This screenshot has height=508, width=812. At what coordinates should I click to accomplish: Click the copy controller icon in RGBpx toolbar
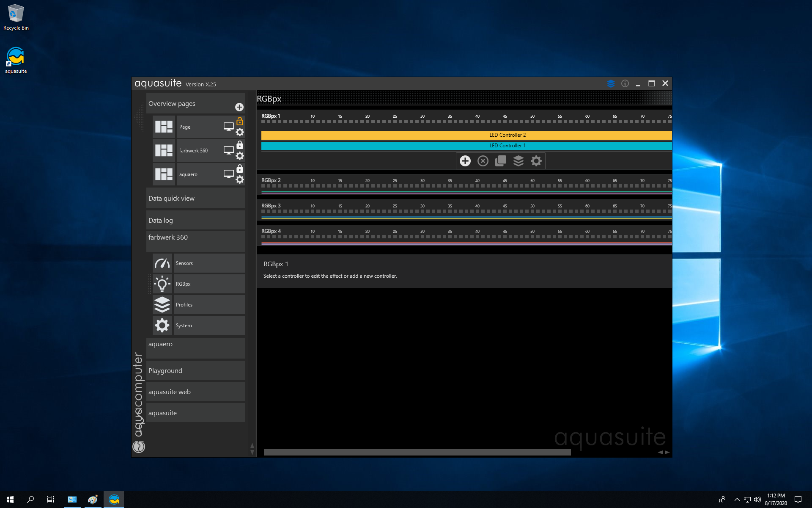coord(501,161)
